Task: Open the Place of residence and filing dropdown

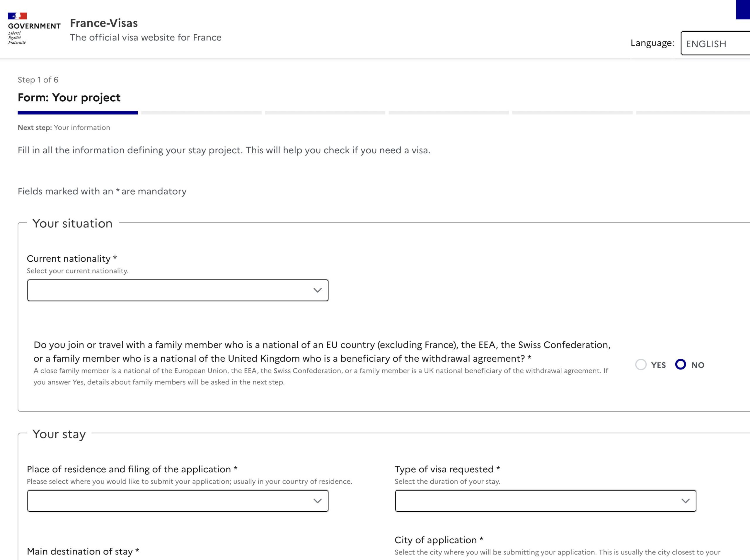Action: point(178,501)
